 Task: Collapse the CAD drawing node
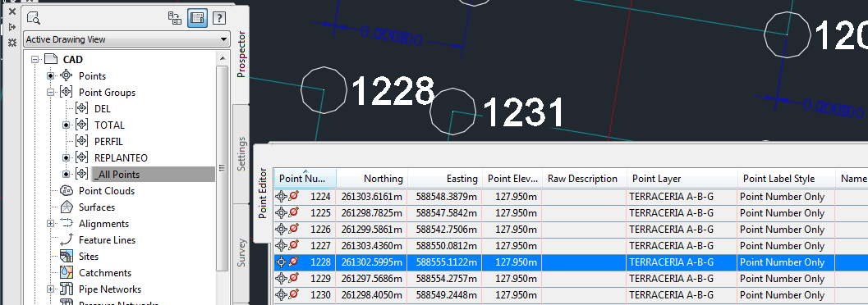pyautogui.click(x=34, y=59)
